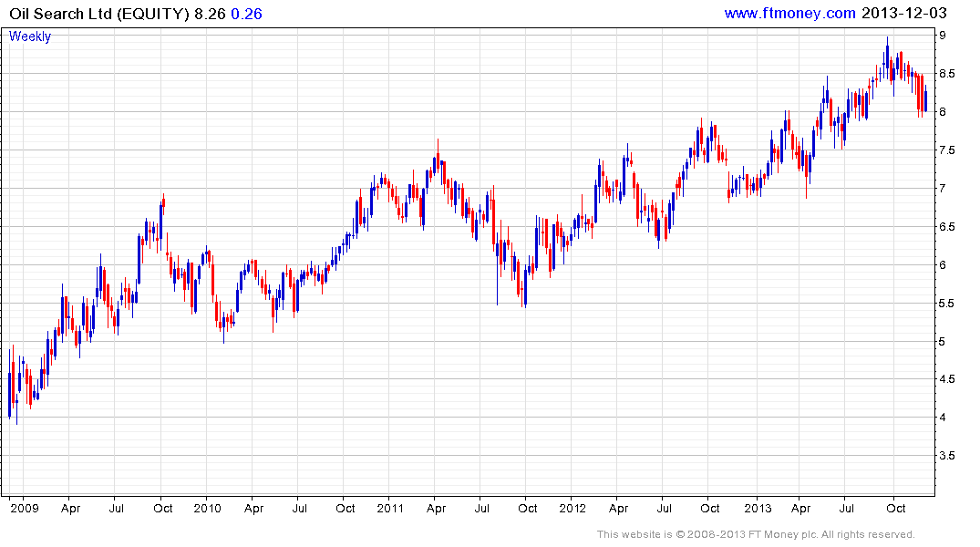The image size is (980, 547).
Task: Click the Oil Search Ltd (EQUITY) title
Action: 98,14
